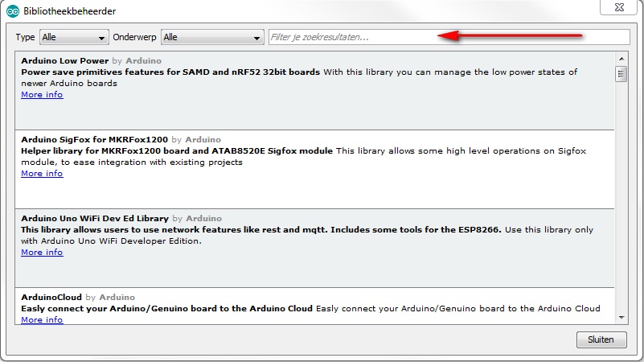Open More info for Arduino SigFox library
The height and width of the screenshot is (362, 644).
[42, 174]
